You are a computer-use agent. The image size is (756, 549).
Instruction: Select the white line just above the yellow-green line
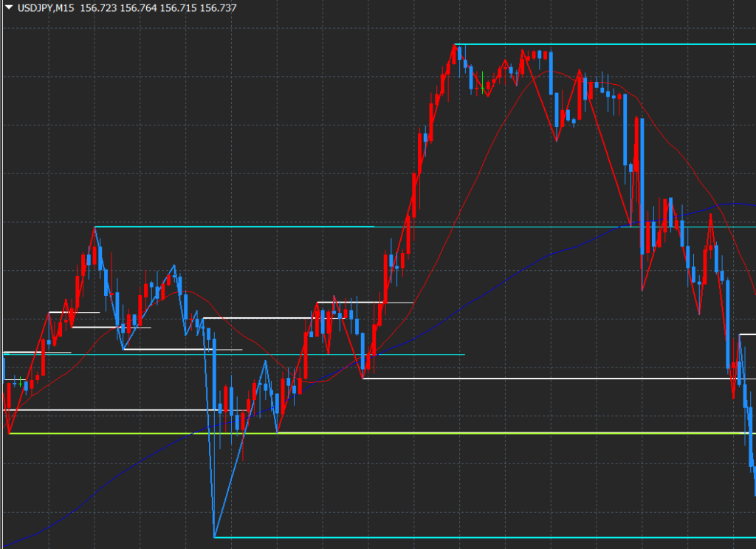coord(111,410)
